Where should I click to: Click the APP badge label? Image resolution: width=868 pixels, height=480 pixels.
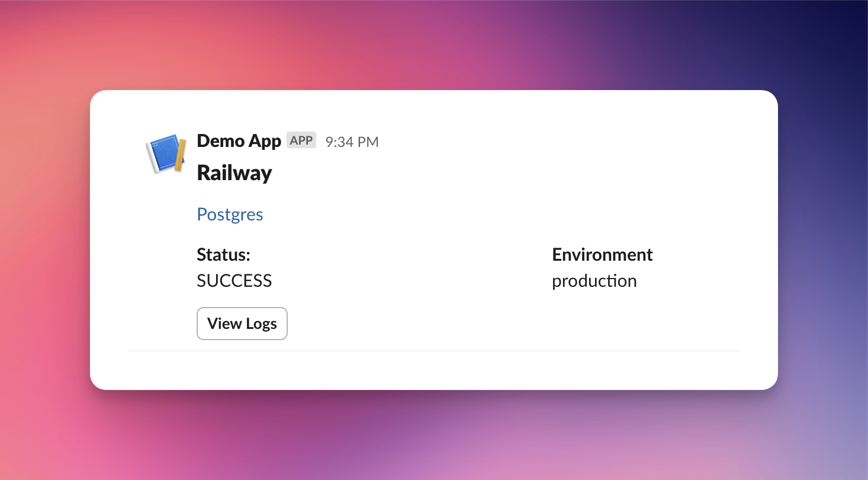pyautogui.click(x=301, y=140)
